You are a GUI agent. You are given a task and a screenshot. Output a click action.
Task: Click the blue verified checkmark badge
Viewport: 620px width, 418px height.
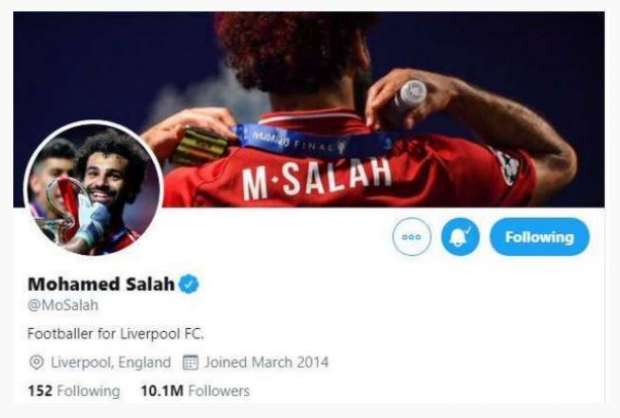(x=189, y=284)
